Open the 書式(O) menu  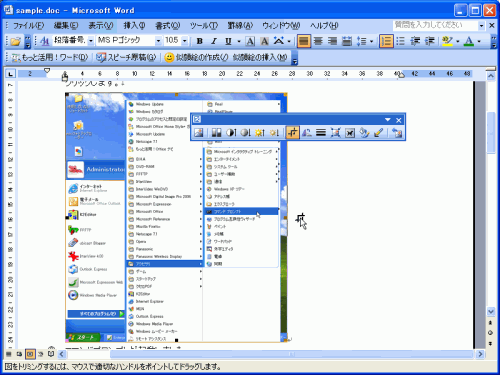tap(167, 25)
